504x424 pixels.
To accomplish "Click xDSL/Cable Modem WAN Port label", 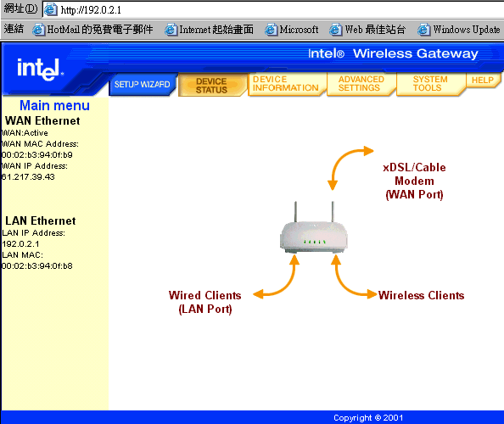I will click(x=414, y=181).
